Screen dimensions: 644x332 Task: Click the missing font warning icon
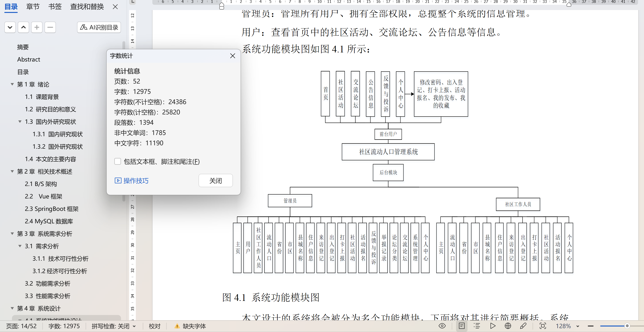(x=177, y=326)
